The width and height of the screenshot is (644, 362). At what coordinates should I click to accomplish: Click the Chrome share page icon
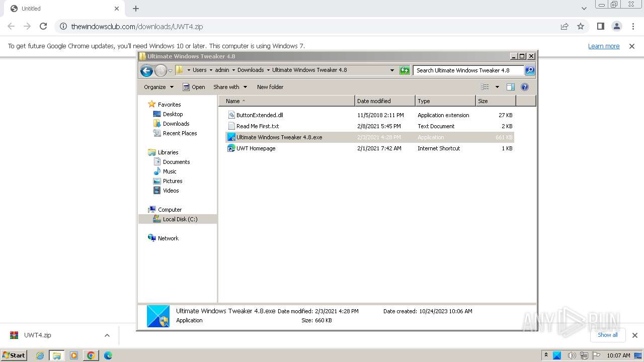(565, 26)
